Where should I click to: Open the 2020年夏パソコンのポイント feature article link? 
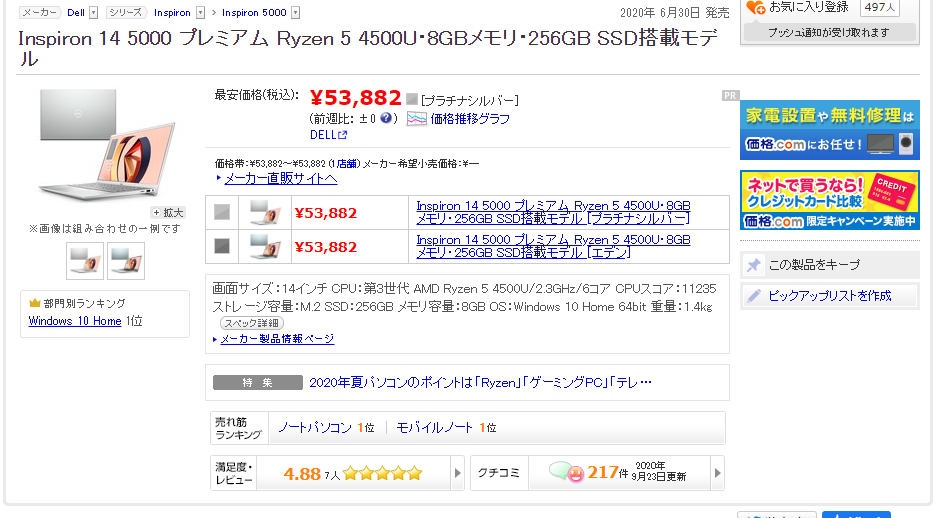point(480,382)
